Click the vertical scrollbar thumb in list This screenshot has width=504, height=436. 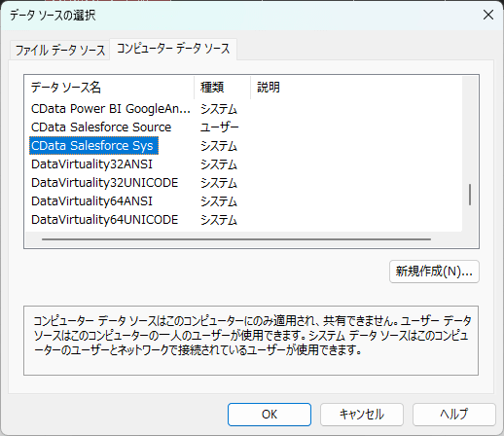pyautogui.click(x=470, y=195)
